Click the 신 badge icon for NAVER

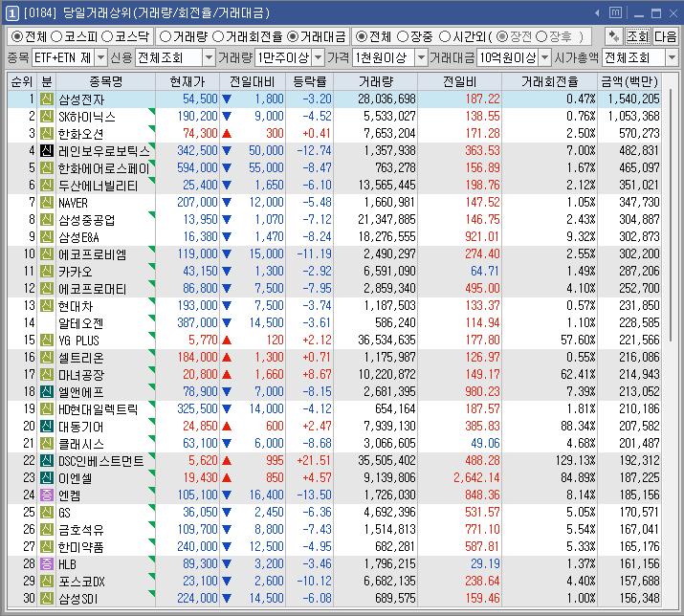[x=47, y=203]
